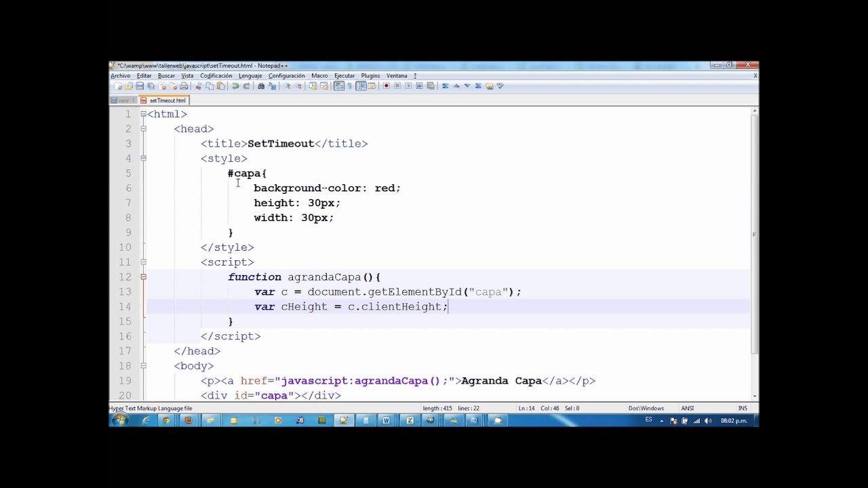Open the Ejecutar menu

(344, 76)
